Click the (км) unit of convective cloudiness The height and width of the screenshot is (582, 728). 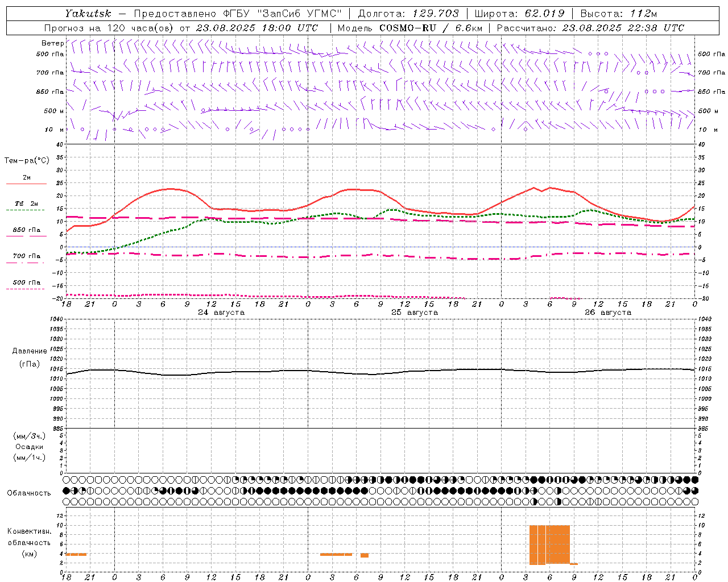click(29, 554)
